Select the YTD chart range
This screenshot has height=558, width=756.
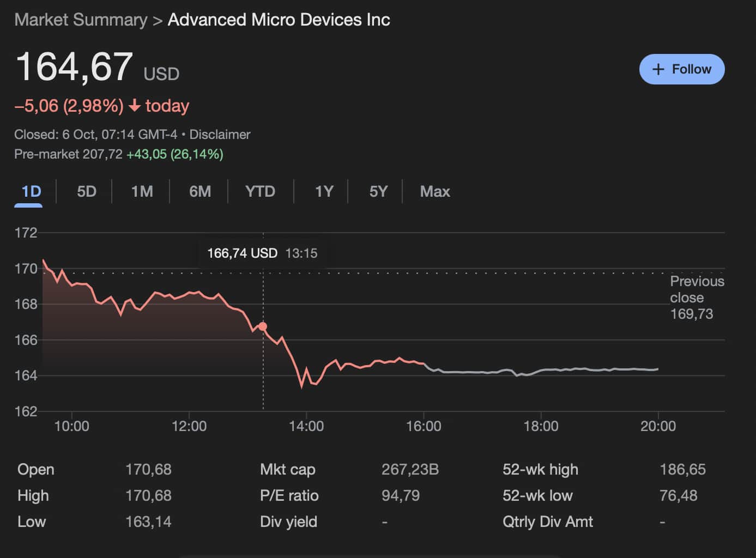pos(260,192)
